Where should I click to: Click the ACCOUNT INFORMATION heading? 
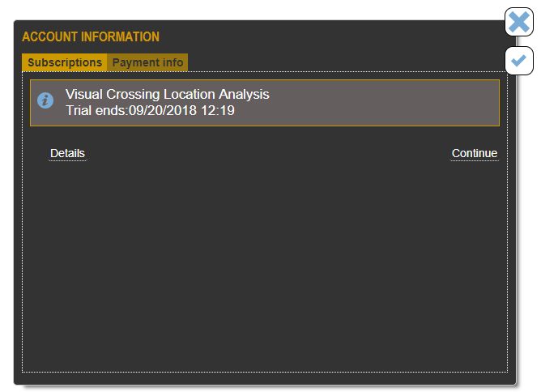(x=91, y=37)
